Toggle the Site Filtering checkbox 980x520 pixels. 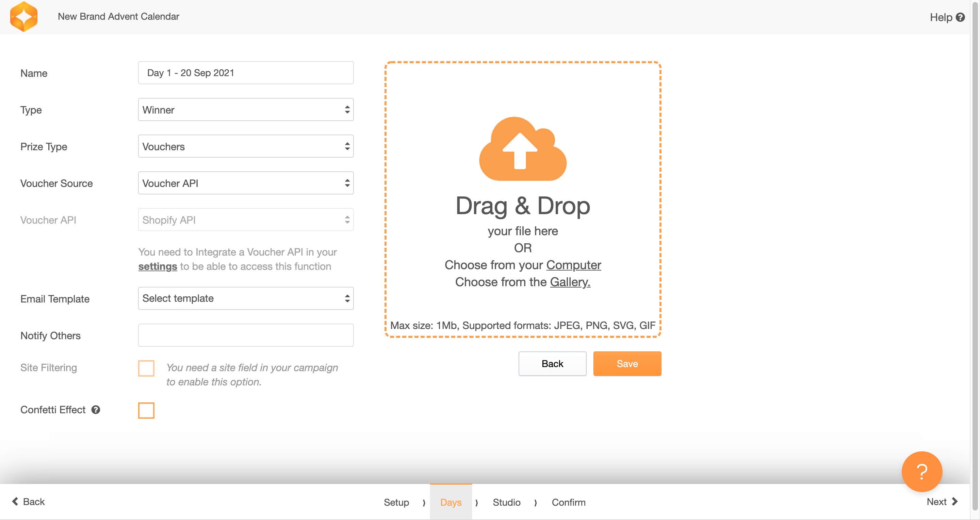click(x=146, y=368)
